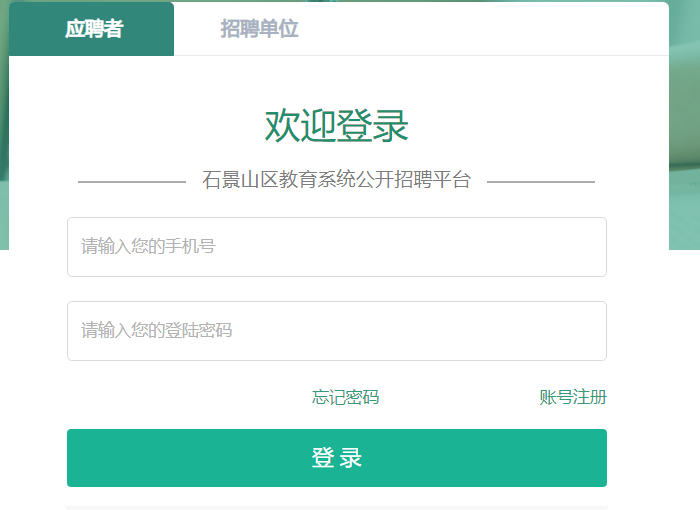Go to 账号注册 registration link
Viewport: 700px width, 510px height.
[x=573, y=397]
